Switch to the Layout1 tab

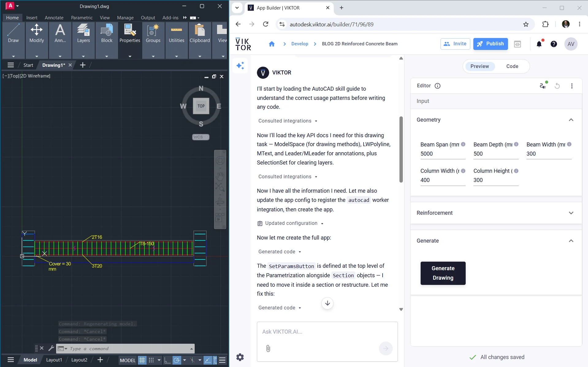point(54,360)
